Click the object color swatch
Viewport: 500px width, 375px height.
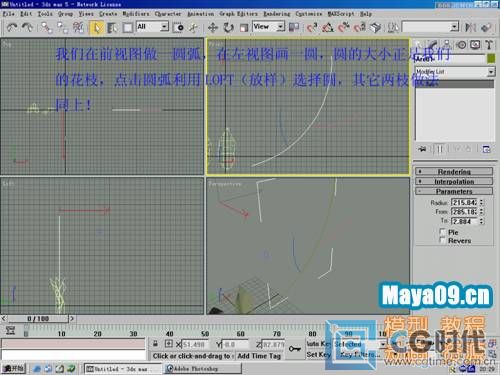491,58
